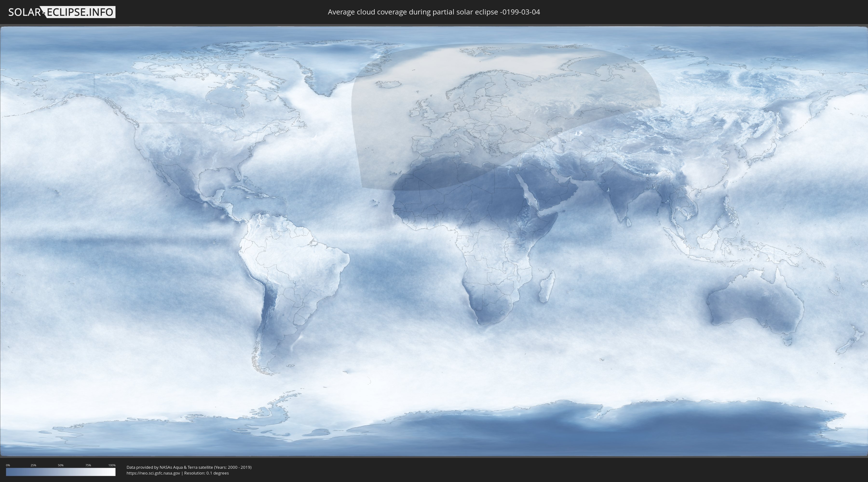Image resolution: width=868 pixels, height=482 pixels.
Task: Click the '75%' legend label
Action: (x=88, y=465)
